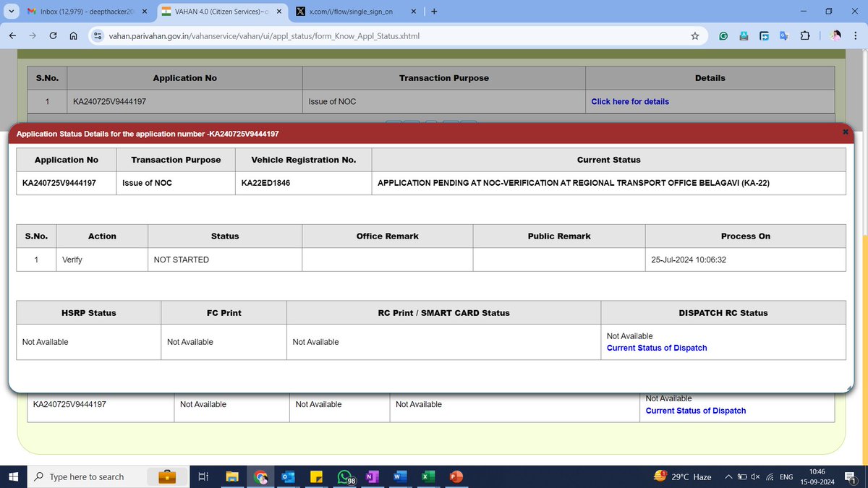Open Current Status of Dispatch link behind popup
Viewport: 868px width, 488px height.
pyautogui.click(x=696, y=411)
